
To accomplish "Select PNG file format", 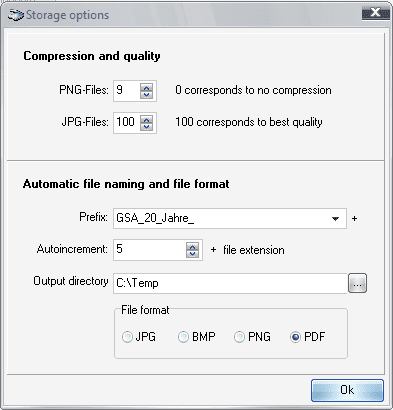I will [x=239, y=337].
